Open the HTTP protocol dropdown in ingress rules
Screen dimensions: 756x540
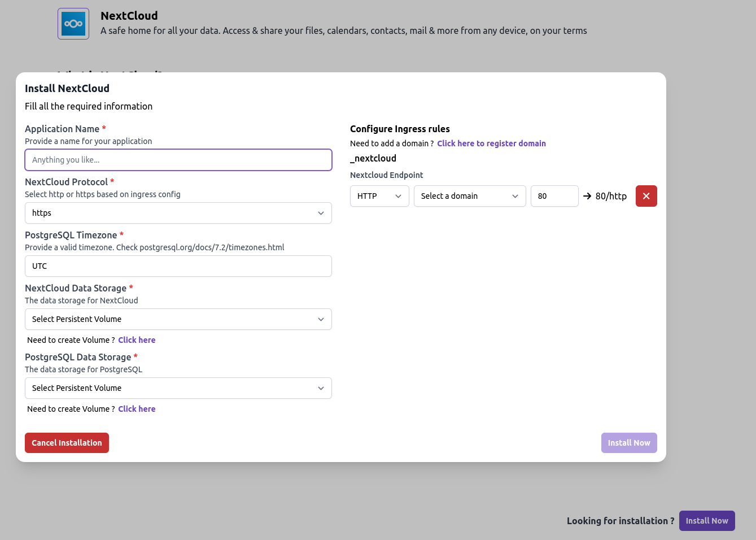click(379, 196)
